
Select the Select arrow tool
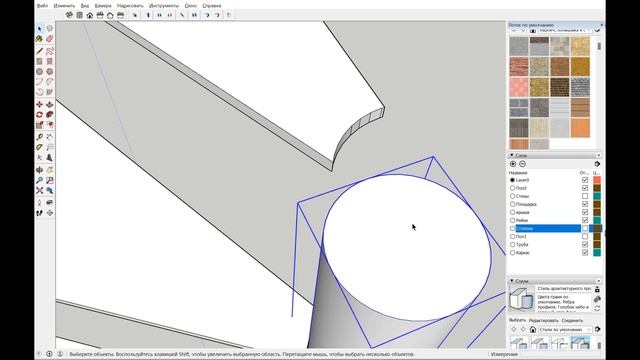click(40, 29)
